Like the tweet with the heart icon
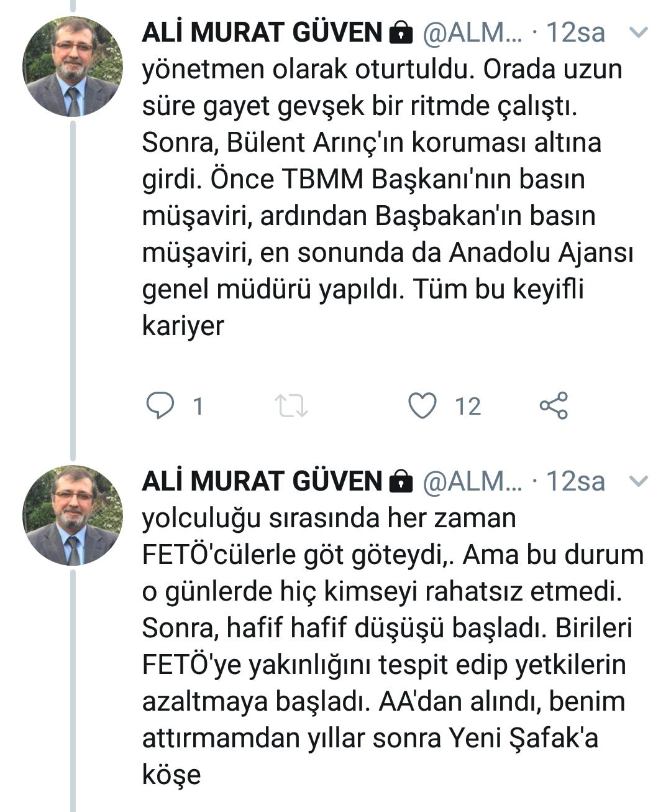This screenshot has height=812, width=671. tap(422, 405)
